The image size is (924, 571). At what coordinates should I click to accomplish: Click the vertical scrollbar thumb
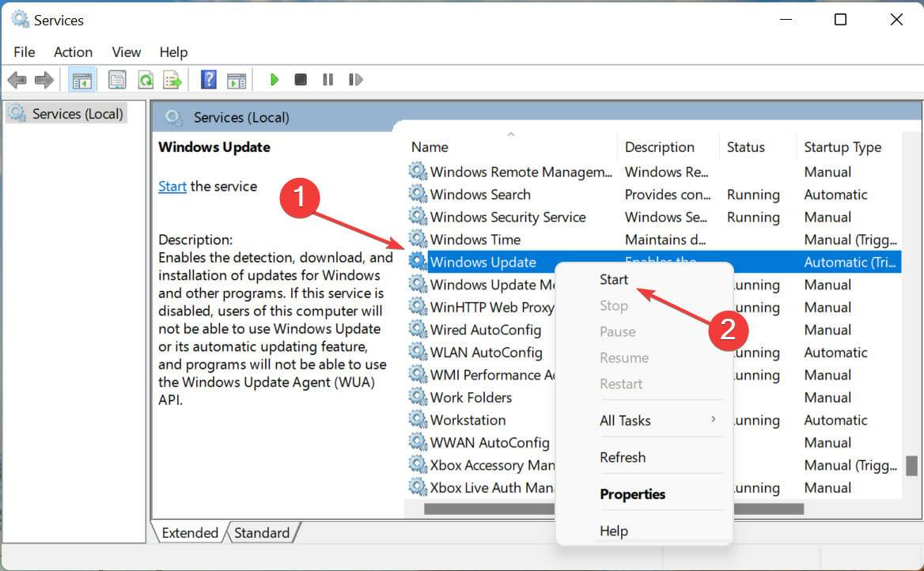911,466
